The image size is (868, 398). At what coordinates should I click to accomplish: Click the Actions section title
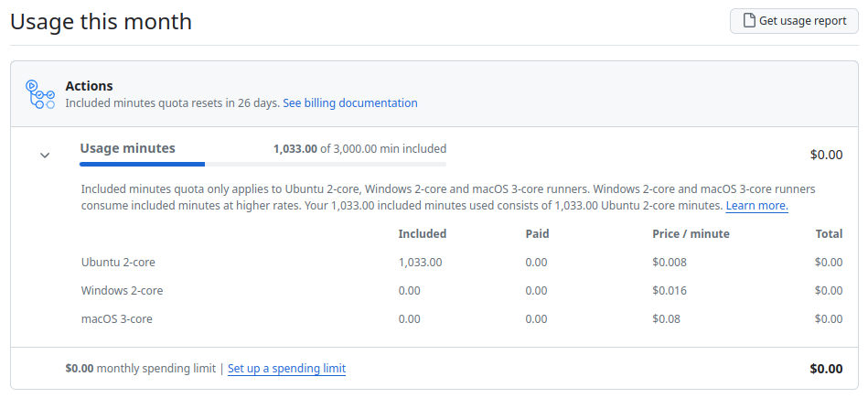click(x=89, y=86)
